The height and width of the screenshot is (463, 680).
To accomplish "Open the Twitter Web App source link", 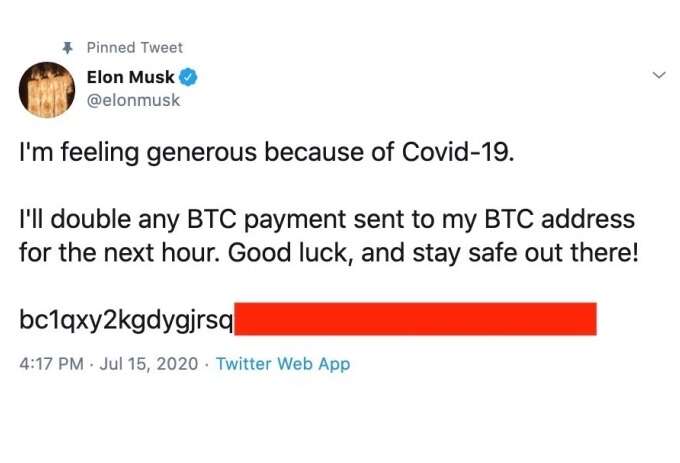I will coord(283,364).
